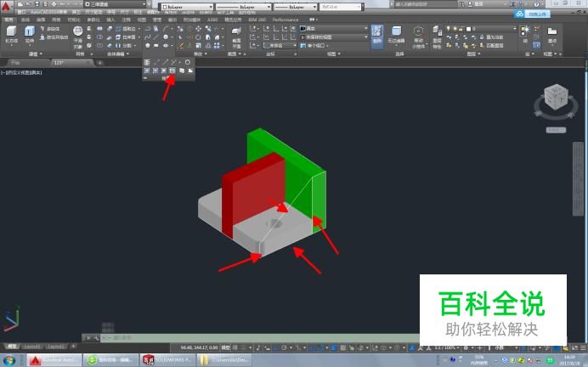Viewport: 588px width, 367px height.
Task: Open the A360 ribbon tab
Action: point(212,20)
